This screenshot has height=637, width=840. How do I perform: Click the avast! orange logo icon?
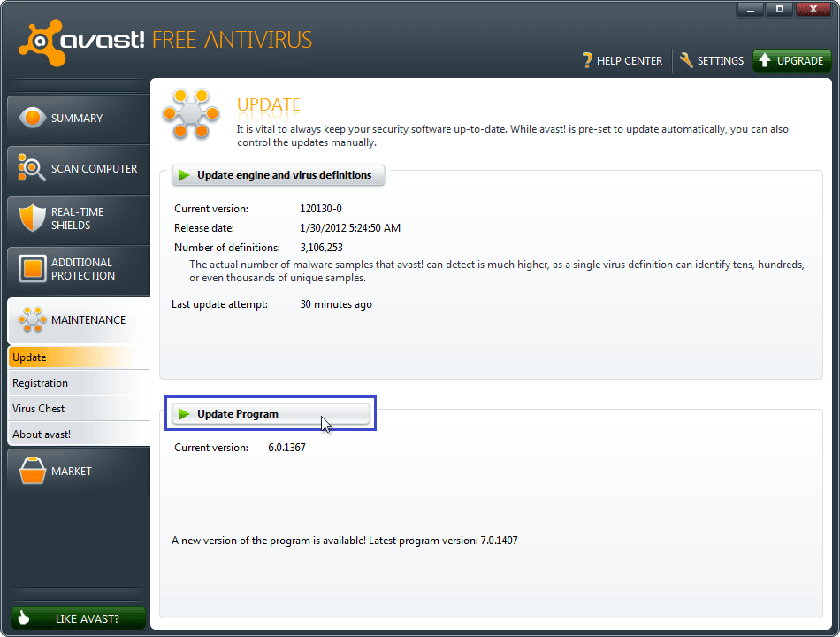click(41, 42)
